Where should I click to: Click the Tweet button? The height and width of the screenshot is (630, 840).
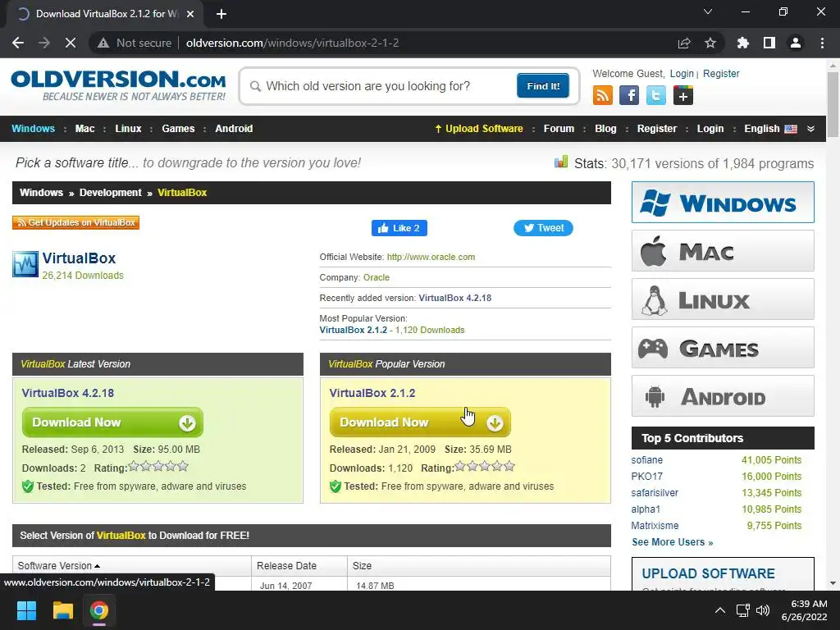tap(543, 228)
